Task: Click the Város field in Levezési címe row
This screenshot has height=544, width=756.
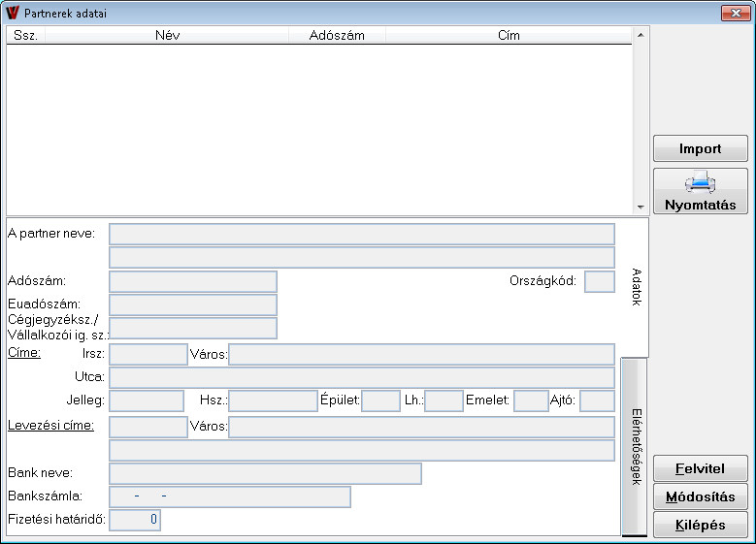Action: point(421,427)
